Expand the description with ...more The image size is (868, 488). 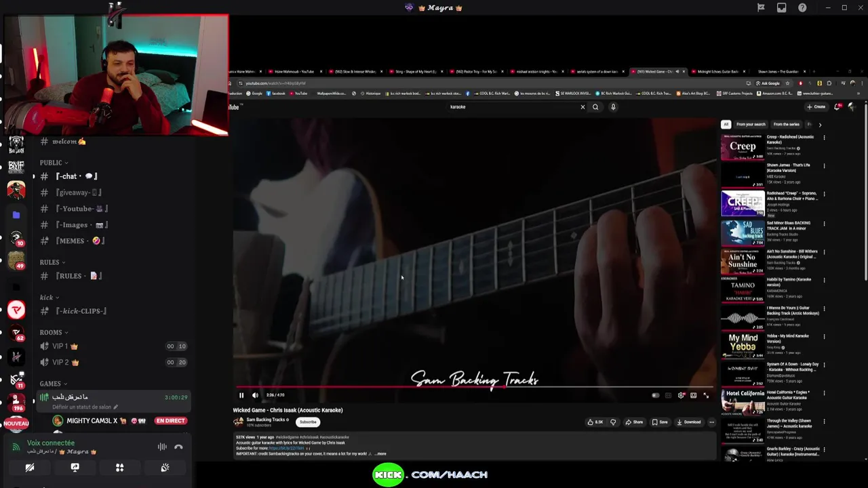tap(380, 454)
